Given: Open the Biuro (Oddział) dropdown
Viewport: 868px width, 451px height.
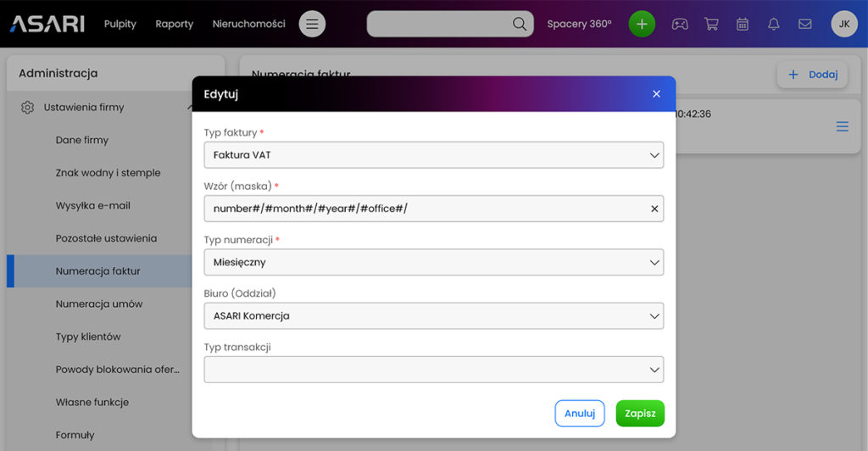Looking at the screenshot, I should coord(433,316).
